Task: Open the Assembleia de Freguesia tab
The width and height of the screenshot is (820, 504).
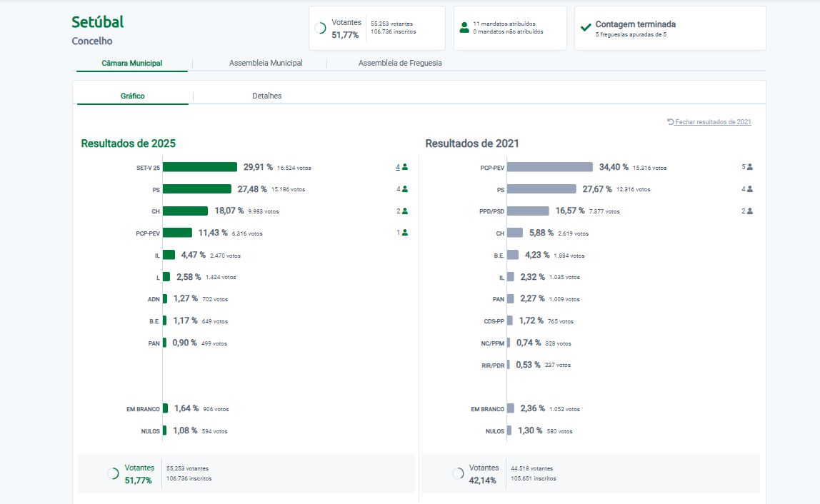Action: pyautogui.click(x=400, y=63)
